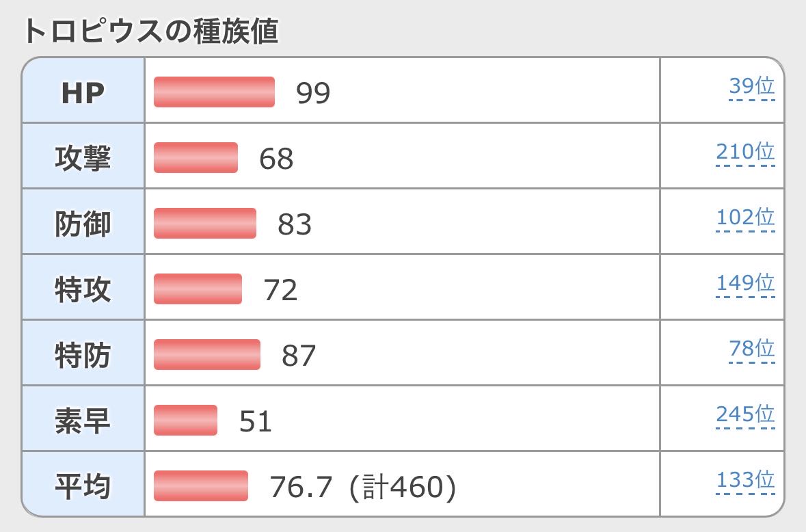
Task: Click the 特攻 value 72
Action: coord(280,290)
